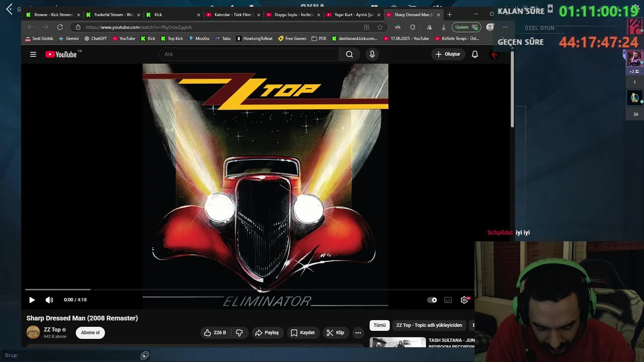Image resolution: width=644 pixels, height=362 pixels.
Task: Subscribe with the Abone ol button
Action: (x=91, y=333)
